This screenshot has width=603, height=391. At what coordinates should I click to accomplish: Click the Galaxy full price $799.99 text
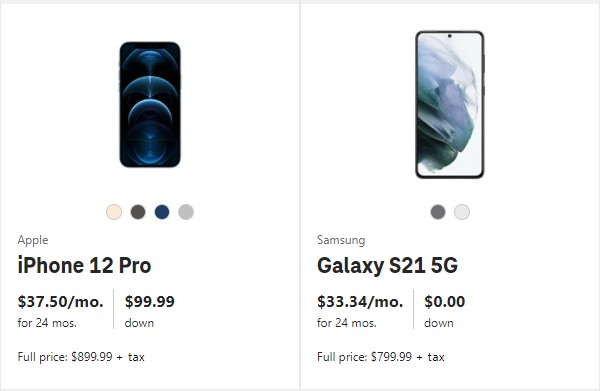381,357
